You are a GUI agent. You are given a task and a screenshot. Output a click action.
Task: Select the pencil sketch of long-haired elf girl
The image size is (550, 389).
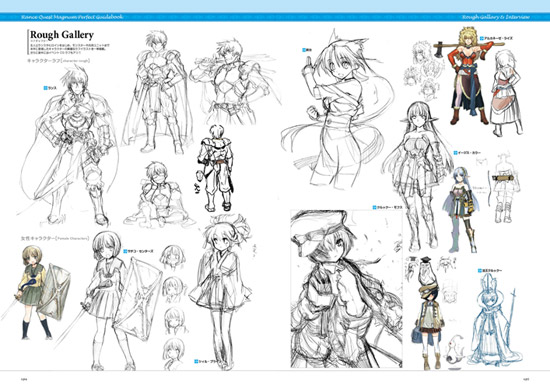(x=416, y=175)
